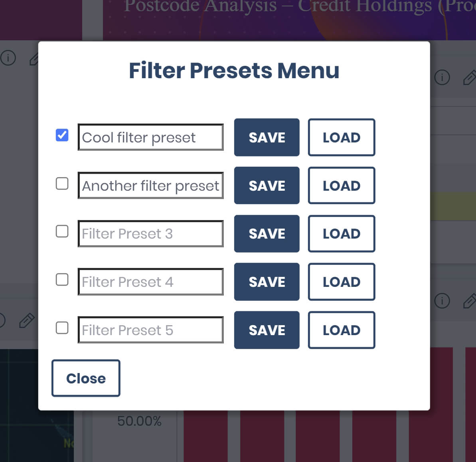Edit the Cool filter preset name field

tap(150, 138)
